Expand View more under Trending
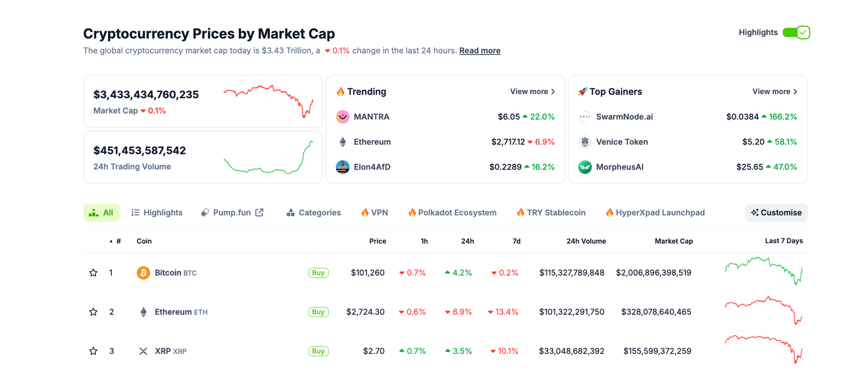Screen dimensions: 868x373 click(532, 91)
